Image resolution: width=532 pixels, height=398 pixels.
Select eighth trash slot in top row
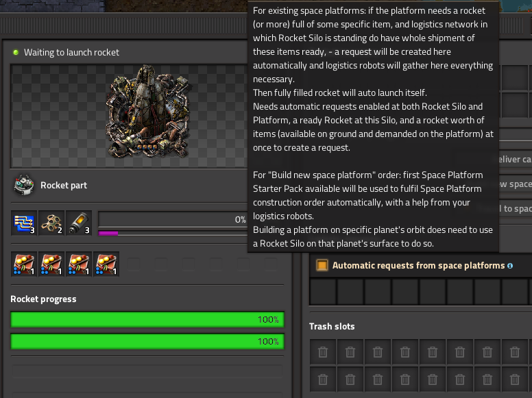(x=515, y=352)
